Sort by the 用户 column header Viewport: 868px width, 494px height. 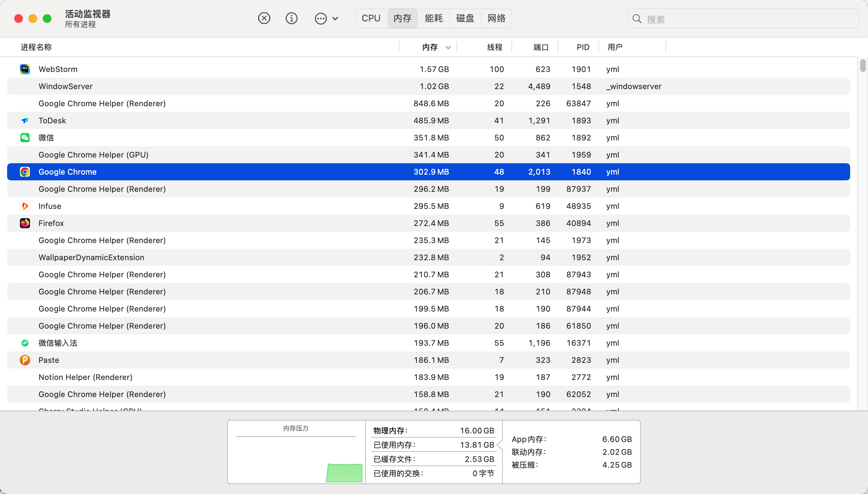click(x=615, y=47)
